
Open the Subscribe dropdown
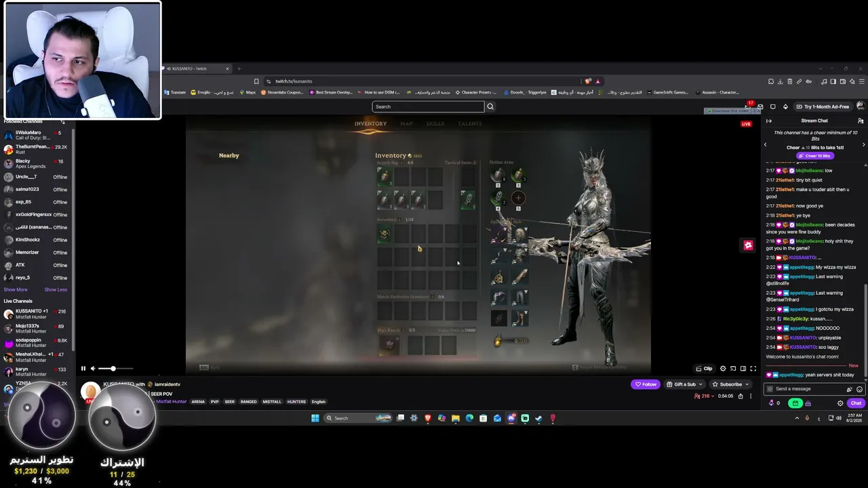[x=730, y=384]
